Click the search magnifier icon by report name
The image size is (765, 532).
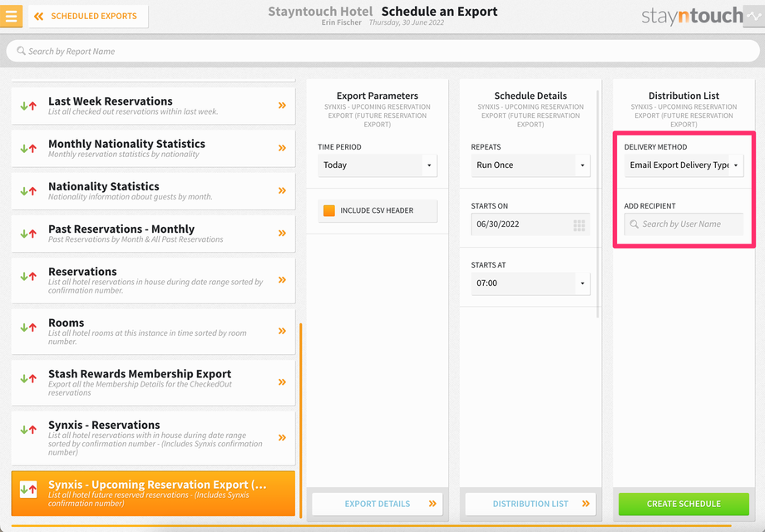[21, 51]
